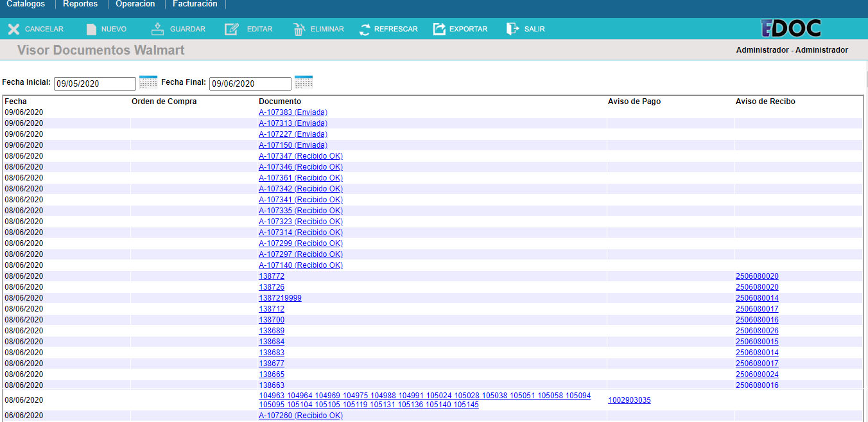This screenshot has width=868, height=422.
Task: Open the Operacion menu
Action: (x=135, y=4)
